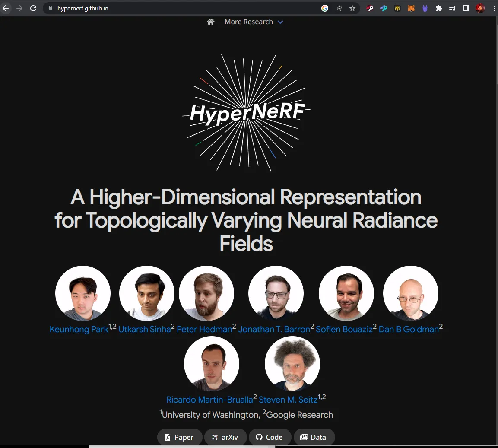Click Keunhong Park's portrait photo
Viewport: 498px width, 448px height.
[x=83, y=293]
